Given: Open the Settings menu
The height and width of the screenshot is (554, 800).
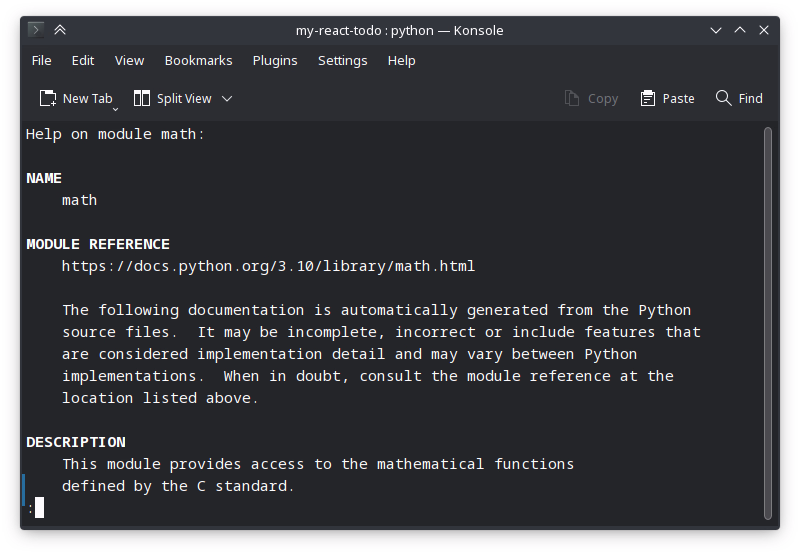Looking at the screenshot, I should [342, 60].
